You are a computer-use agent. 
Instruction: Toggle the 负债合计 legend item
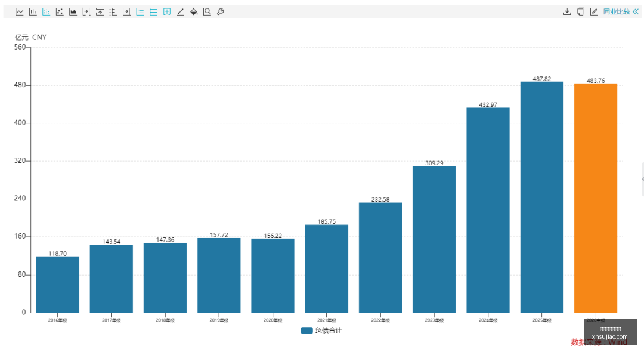pos(321,331)
